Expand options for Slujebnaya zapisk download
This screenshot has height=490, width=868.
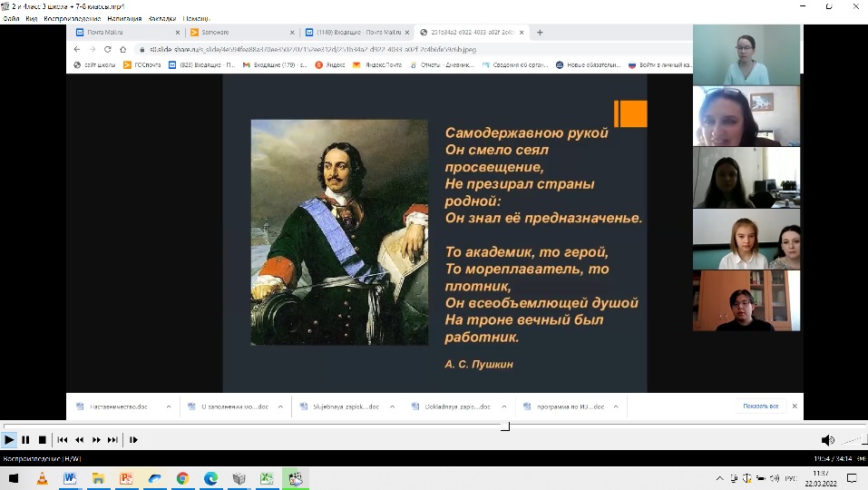(393, 407)
